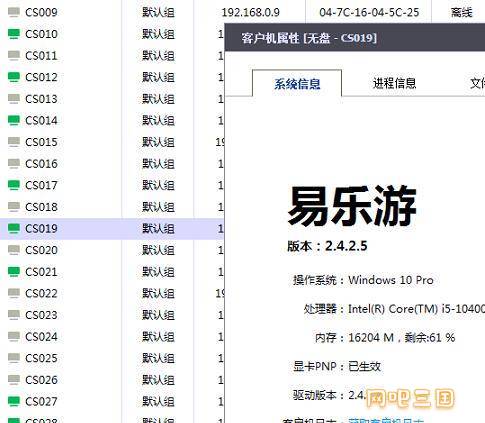Choose the CS016 row label
485x423 pixels.
(x=41, y=164)
